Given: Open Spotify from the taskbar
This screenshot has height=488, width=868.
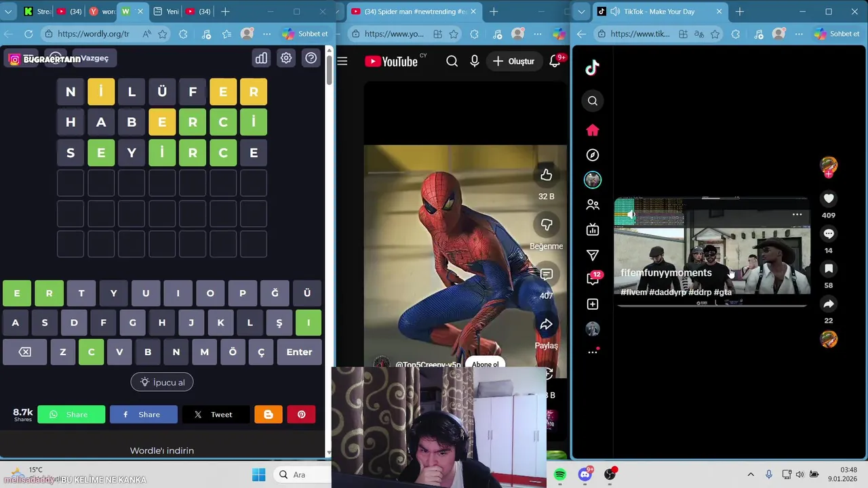Looking at the screenshot, I should (560, 474).
